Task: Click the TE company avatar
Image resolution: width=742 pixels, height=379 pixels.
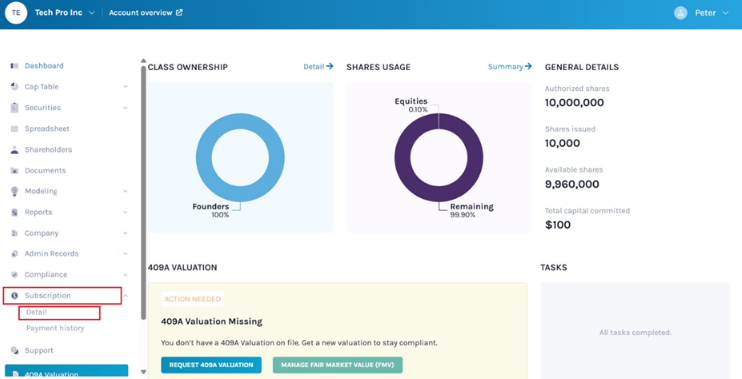Action: [16, 13]
